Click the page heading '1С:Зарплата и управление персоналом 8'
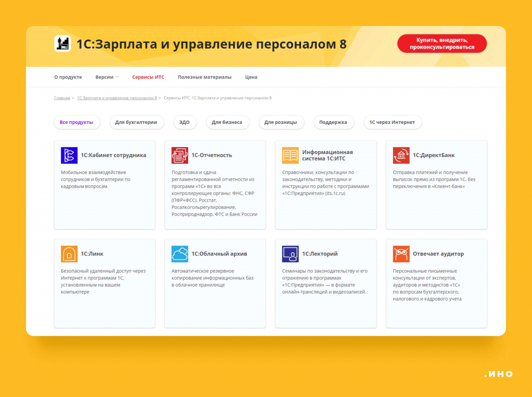The image size is (532, 397). [211, 44]
